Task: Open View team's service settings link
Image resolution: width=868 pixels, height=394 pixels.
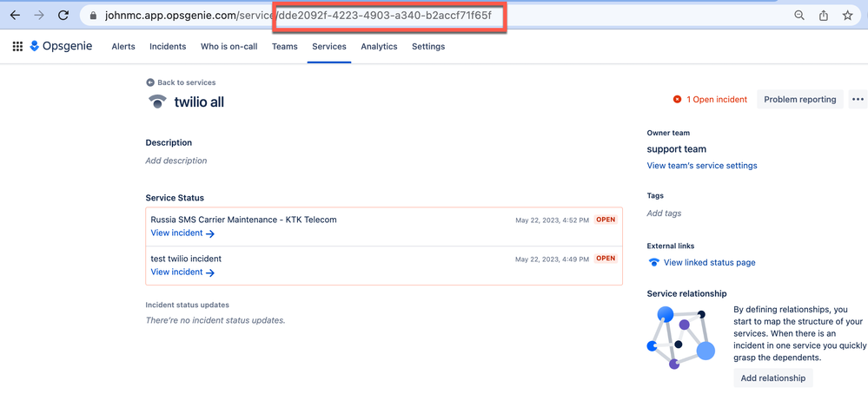Action: (x=702, y=165)
